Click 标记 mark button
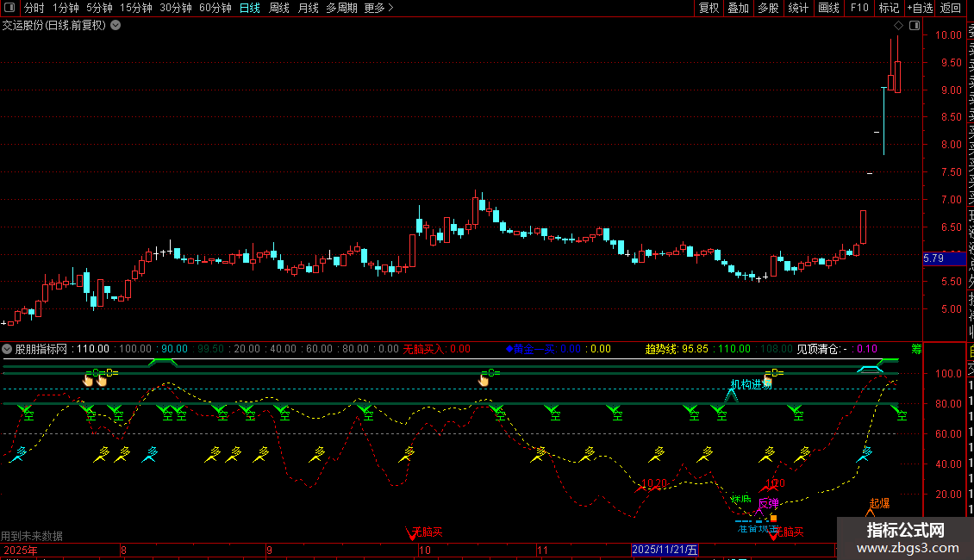Image resolution: width=974 pixels, height=560 pixels. point(889,8)
